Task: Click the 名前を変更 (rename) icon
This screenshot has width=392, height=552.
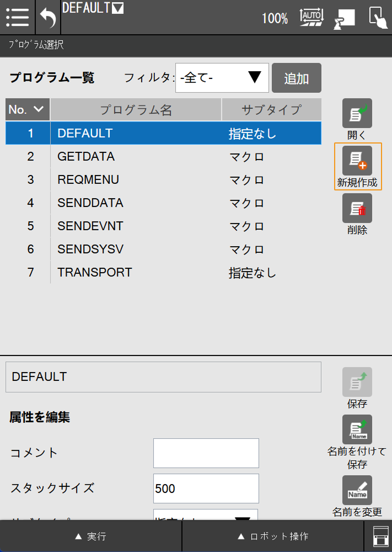Action: [357, 490]
